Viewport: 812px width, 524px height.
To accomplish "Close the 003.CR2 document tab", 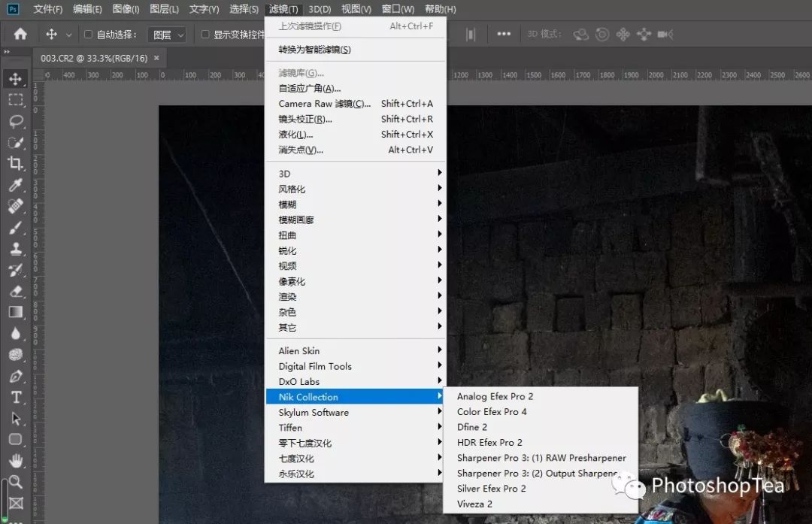I will tap(156, 58).
